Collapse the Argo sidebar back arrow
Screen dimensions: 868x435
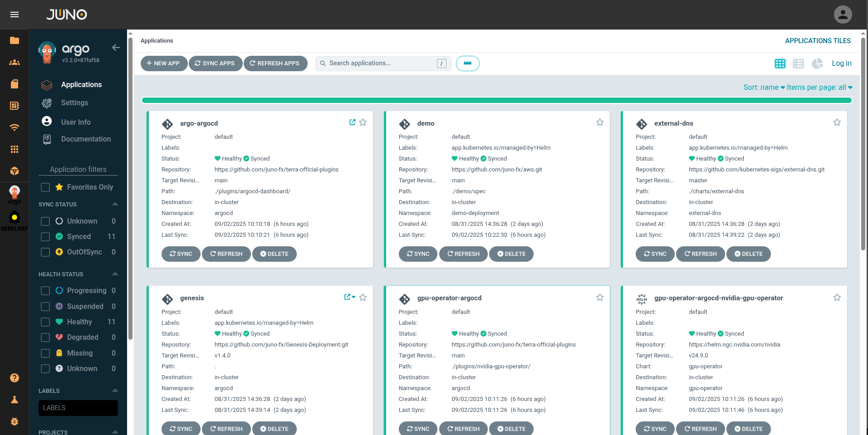(x=116, y=48)
